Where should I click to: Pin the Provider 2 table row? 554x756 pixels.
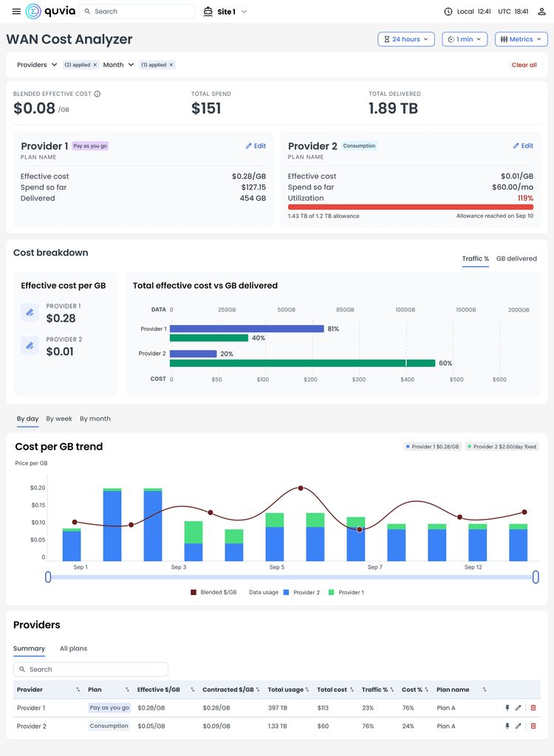tap(507, 726)
